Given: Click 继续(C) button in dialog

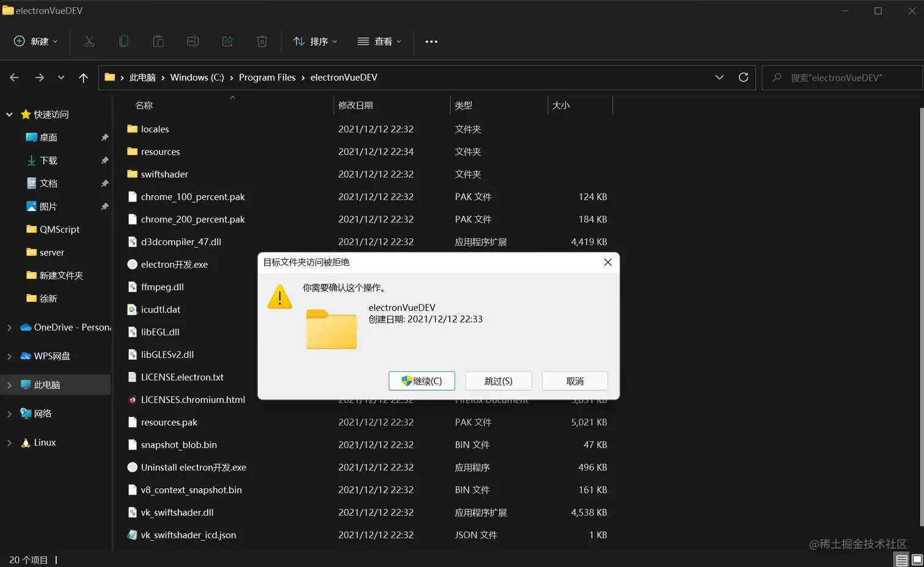Looking at the screenshot, I should coord(422,381).
